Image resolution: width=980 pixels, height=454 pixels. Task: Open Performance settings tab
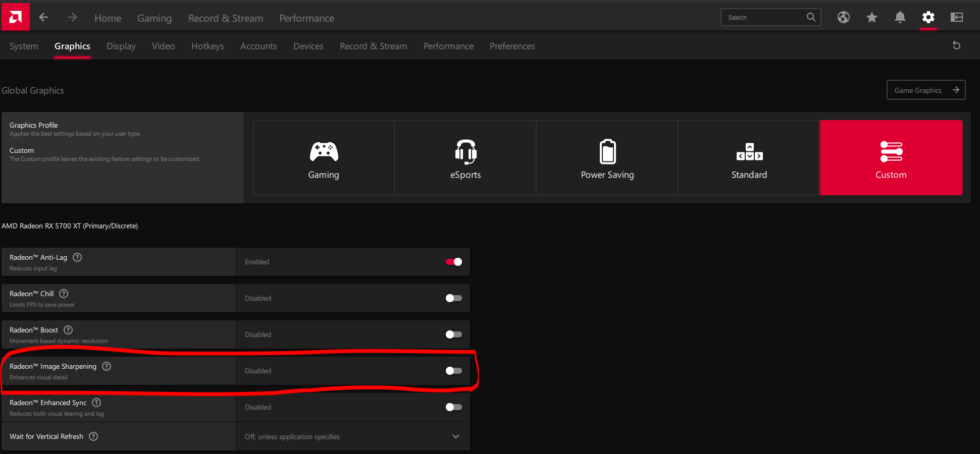[x=449, y=46]
